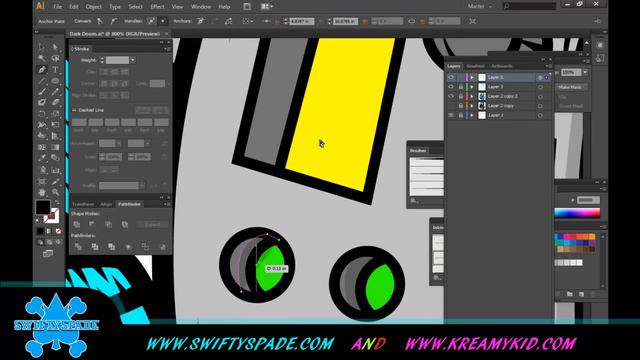The image size is (640, 360).
Task: Click the Make Mask button
Action: [x=570, y=87]
